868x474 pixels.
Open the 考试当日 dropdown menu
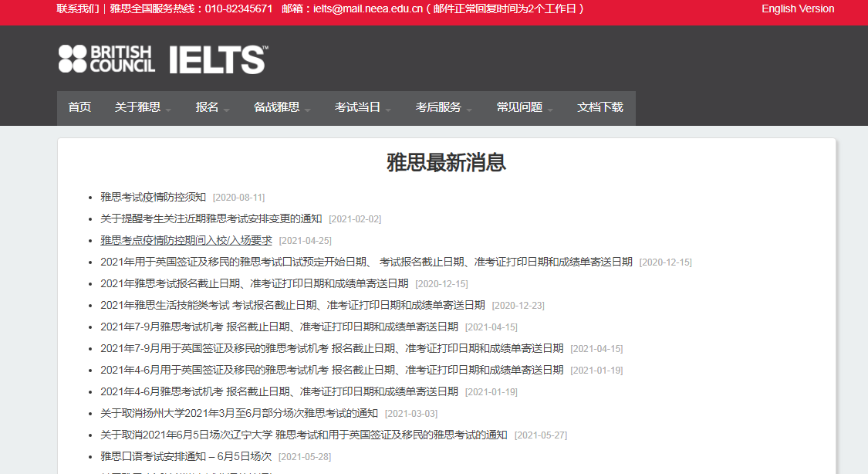point(363,107)
